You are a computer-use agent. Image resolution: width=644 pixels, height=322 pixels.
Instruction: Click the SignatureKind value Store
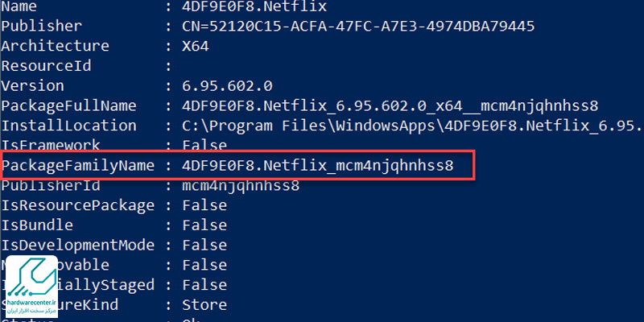pos(204,305)
